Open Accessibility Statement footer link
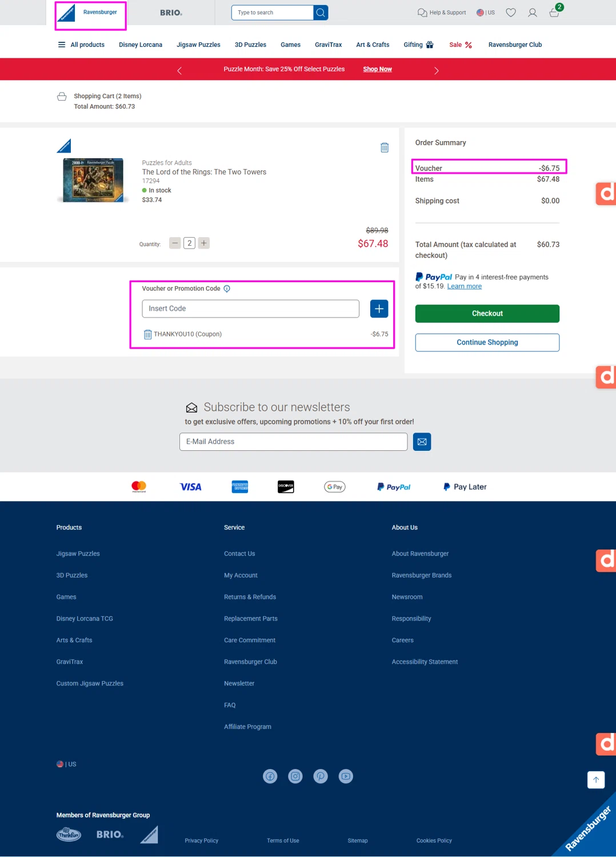The height and width of the screenshot is (857, 616). (x=425, y=662)
